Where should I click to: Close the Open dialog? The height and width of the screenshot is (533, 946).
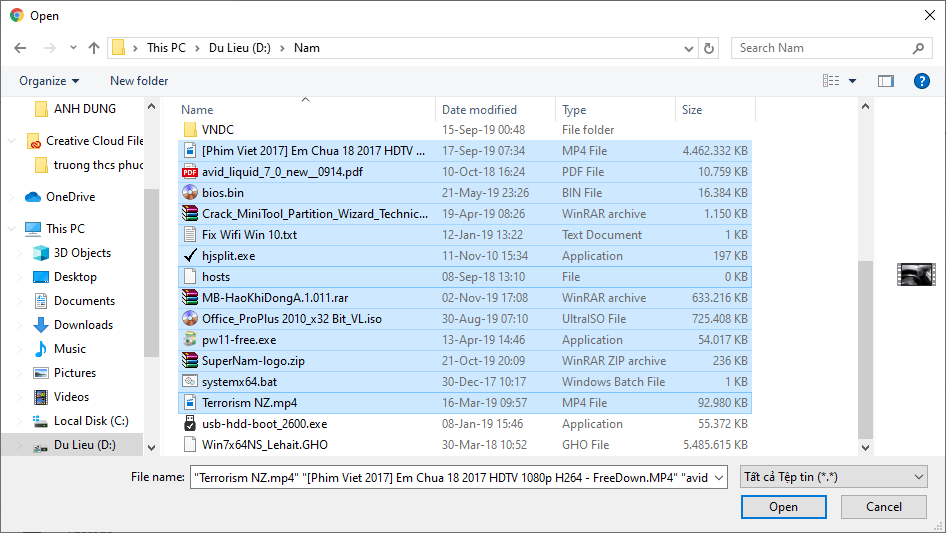(930, 15)
